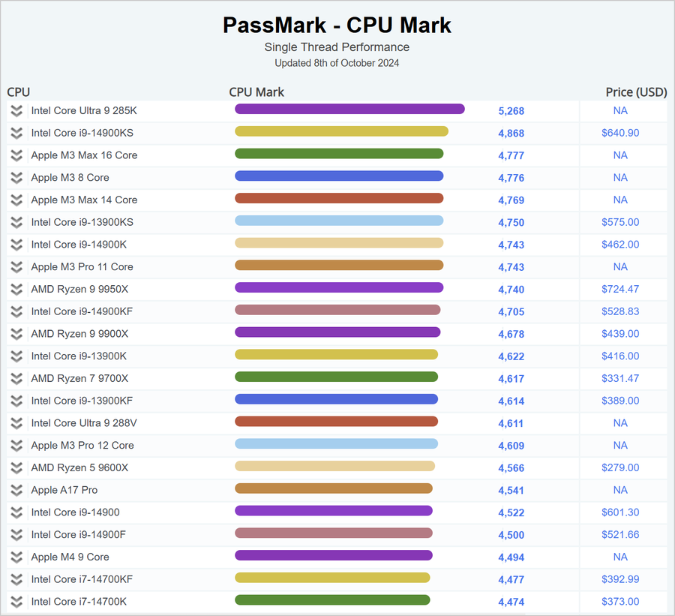Expand the Intel Core i9-13900KS row chevron
The width and height of the screenshot is (675, 616).
pos(16,222)
